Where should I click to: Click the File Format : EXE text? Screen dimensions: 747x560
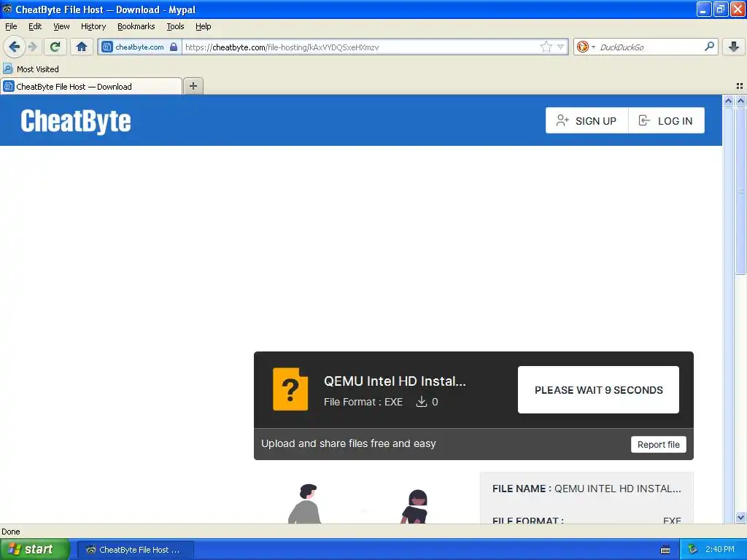363,402
